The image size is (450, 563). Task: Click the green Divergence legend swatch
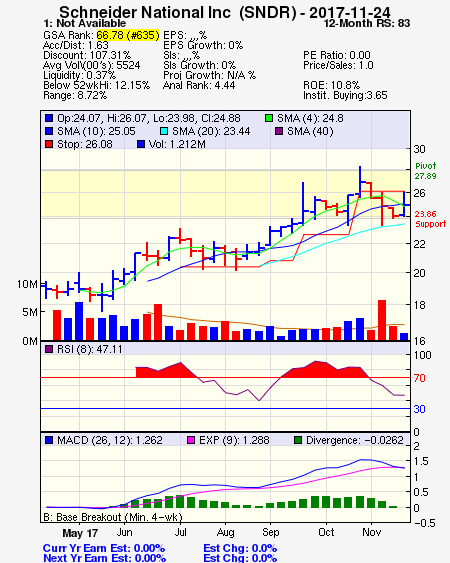coord(298,440)
